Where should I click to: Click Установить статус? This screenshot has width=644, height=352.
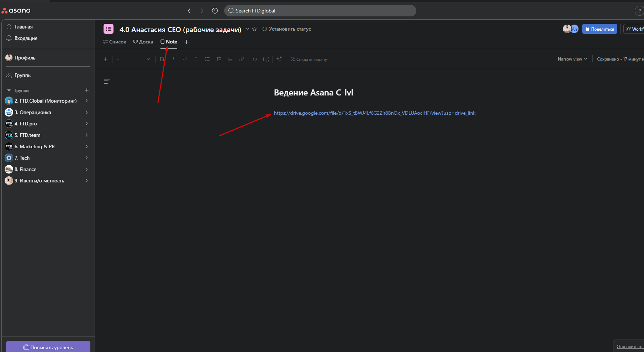(x=287, y=29)
